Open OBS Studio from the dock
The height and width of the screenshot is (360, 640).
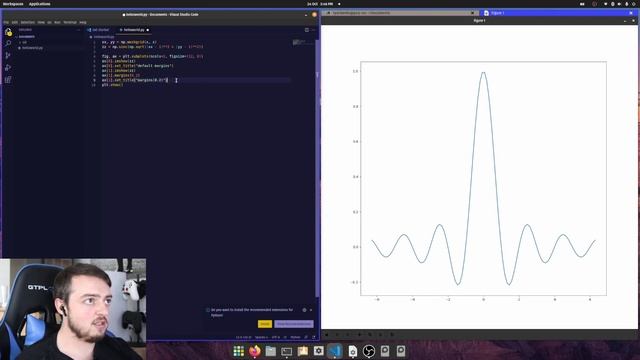tap(369, 351)
